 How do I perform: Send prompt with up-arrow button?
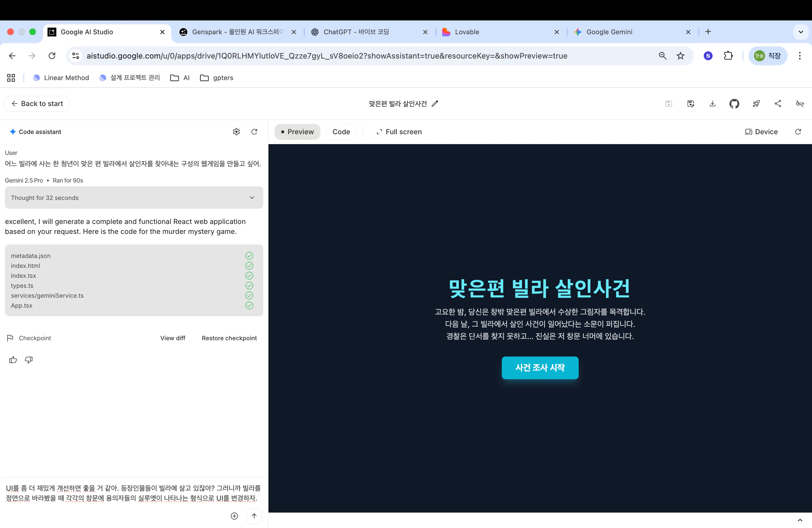point(254,516)
